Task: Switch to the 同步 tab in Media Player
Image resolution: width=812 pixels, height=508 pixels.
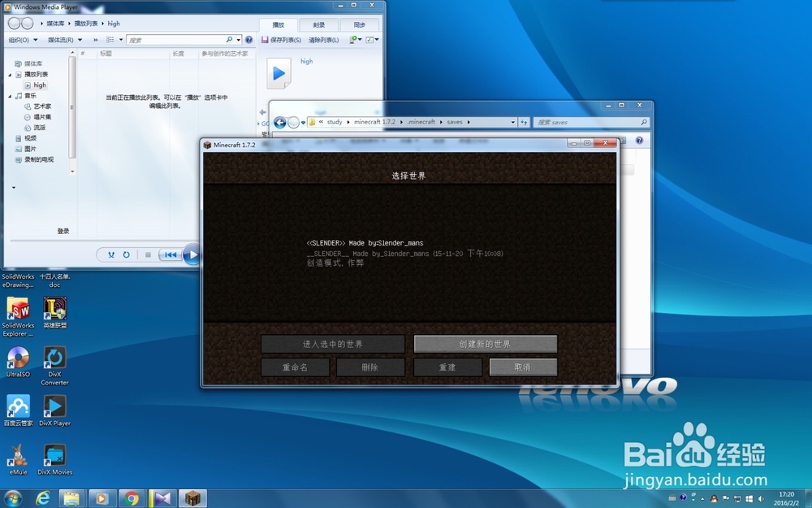Action: point(360,25)
